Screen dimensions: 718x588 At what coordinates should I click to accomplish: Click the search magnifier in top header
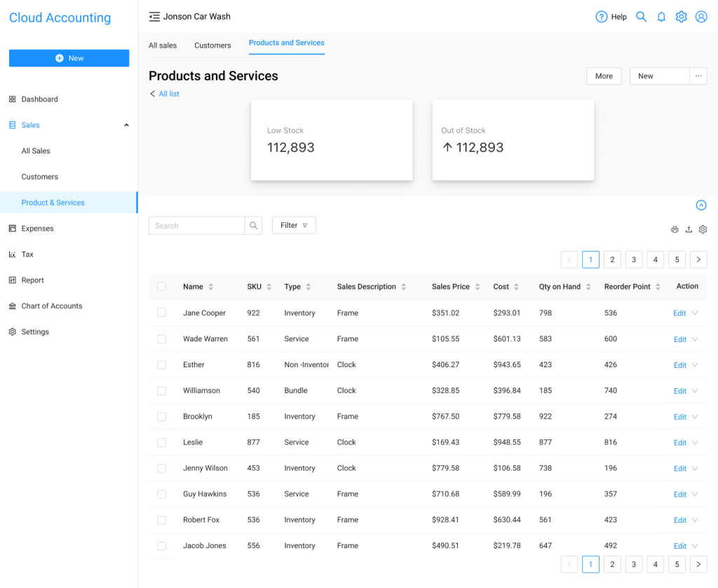coord(641,17)
